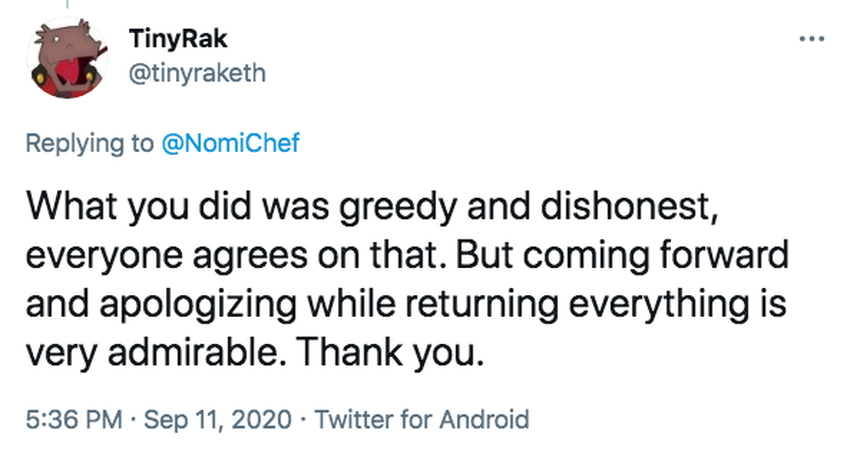Open the tweet's more options menu
The image size is (850, 460).
pos(812,40)
